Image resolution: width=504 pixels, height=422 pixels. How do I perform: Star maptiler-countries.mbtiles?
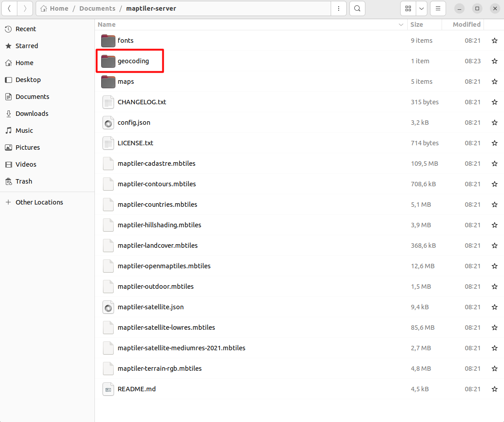click(x=494, y=205)
